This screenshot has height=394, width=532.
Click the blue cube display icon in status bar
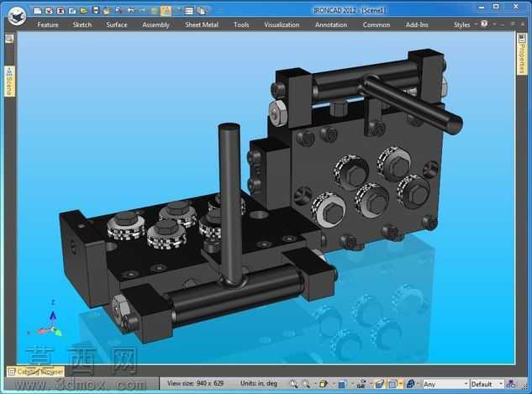click(342, 384)
